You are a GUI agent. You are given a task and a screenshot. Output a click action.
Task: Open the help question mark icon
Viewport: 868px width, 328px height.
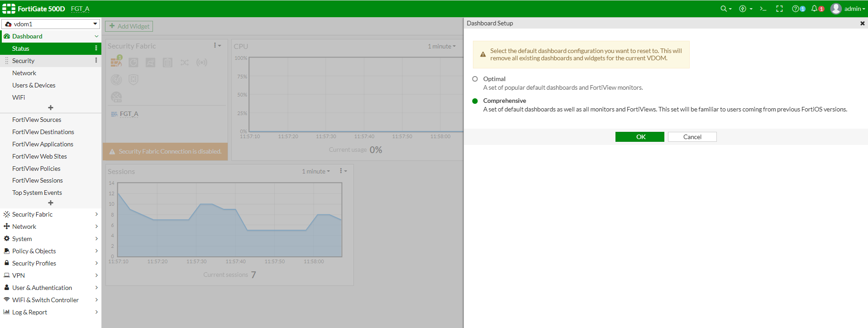click(796, 9)
